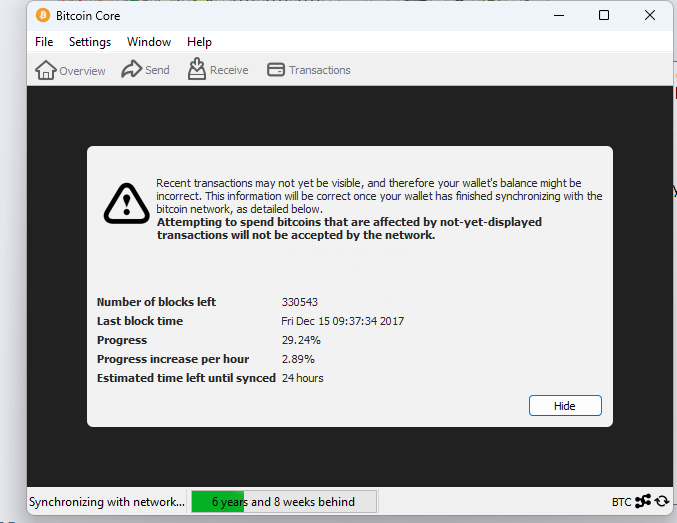Click the BTC unit selector

621,502
